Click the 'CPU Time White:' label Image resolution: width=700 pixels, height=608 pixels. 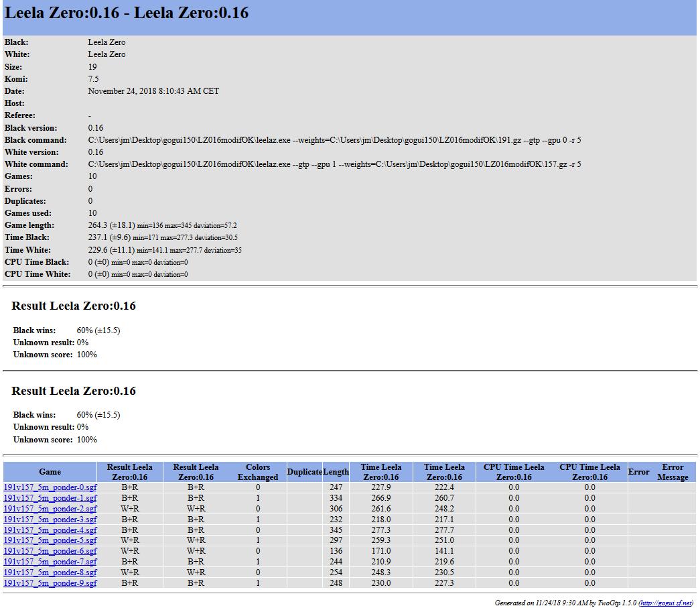point(38,274)
